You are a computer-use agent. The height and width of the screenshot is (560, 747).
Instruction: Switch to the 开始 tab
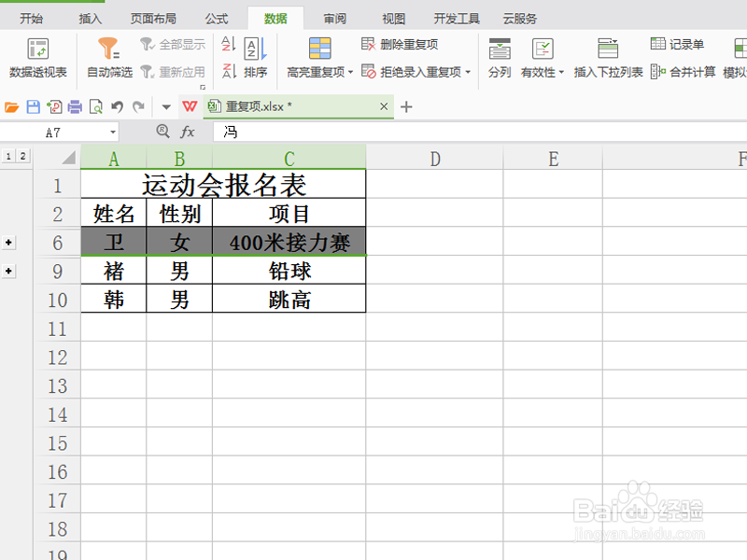(x=31, y=19)
